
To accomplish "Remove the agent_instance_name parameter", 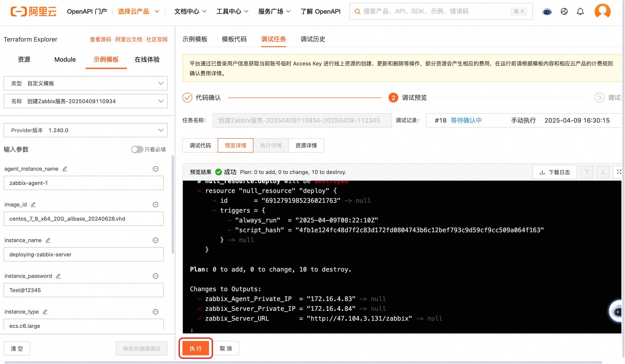I will click(156, 169).
